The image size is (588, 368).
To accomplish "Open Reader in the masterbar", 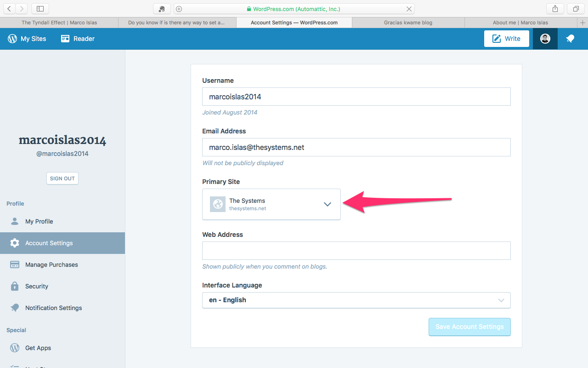I will point(78,39).
